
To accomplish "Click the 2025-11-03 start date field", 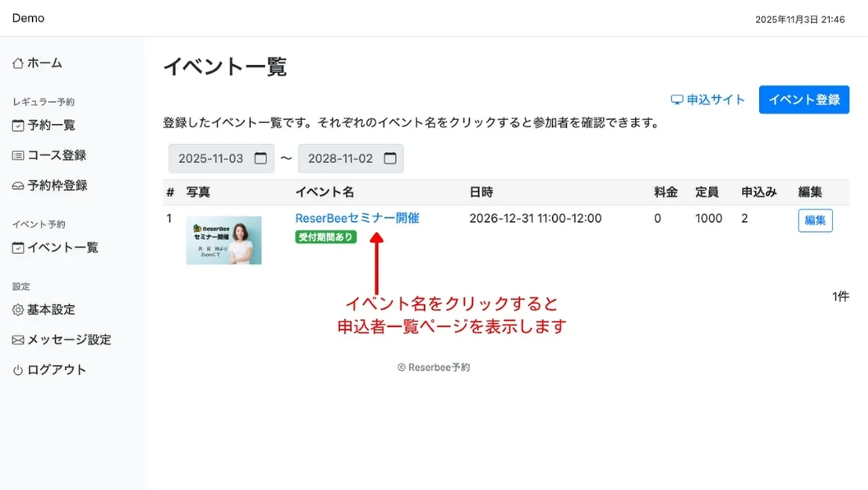I will [x=212, y=158].
